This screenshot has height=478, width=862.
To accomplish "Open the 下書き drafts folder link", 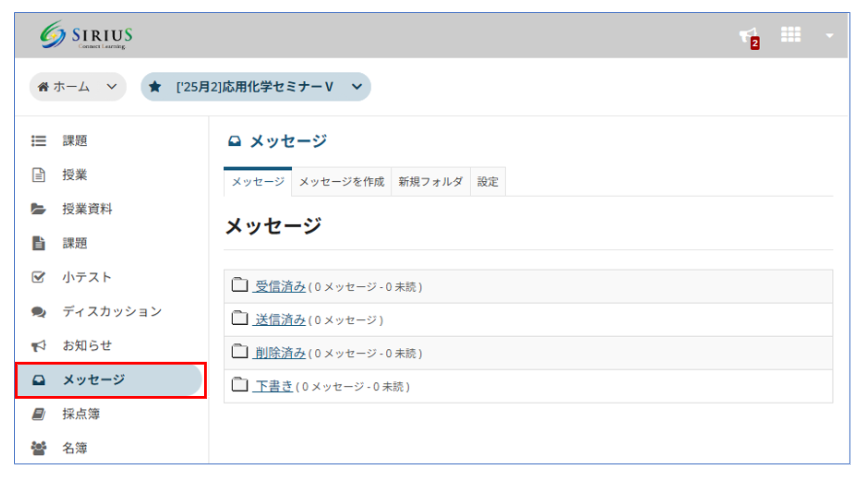I will click(274, 385).
